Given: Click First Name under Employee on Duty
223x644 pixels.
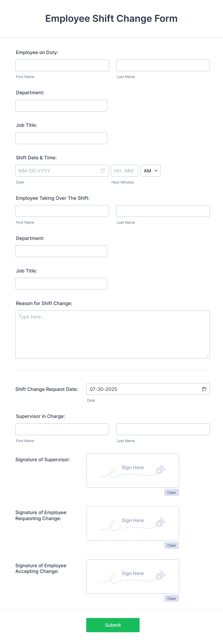Looking at the screenshot, I should [62, 65].
